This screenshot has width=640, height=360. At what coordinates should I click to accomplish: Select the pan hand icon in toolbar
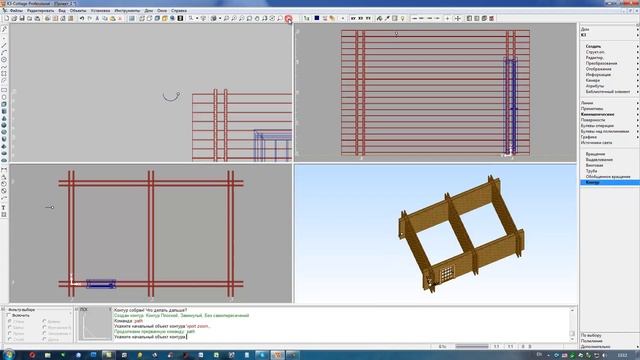[x=257, y=18]
